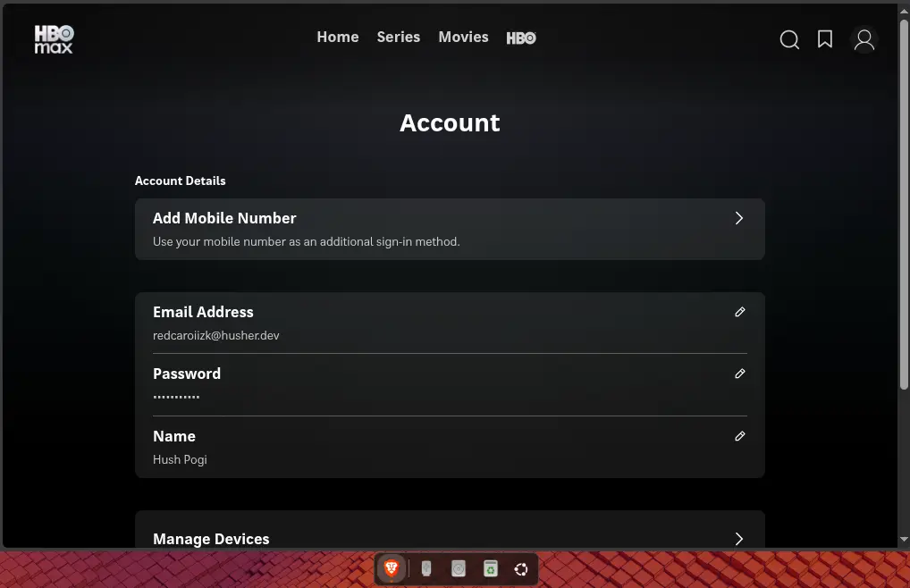
Task: Open Brave browser in the dock
Action: pos(392,569)
